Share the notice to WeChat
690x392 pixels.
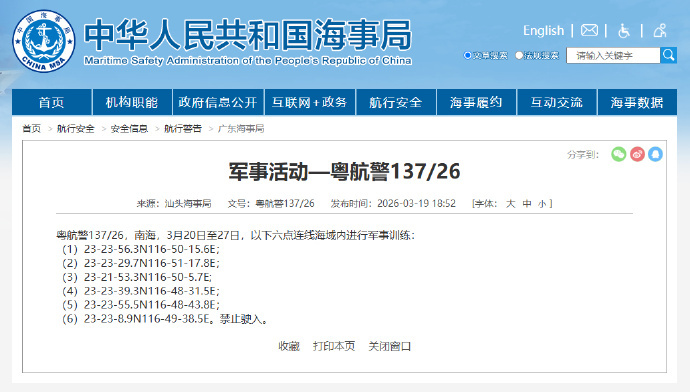pyautogui.click(x=619, y=154)
